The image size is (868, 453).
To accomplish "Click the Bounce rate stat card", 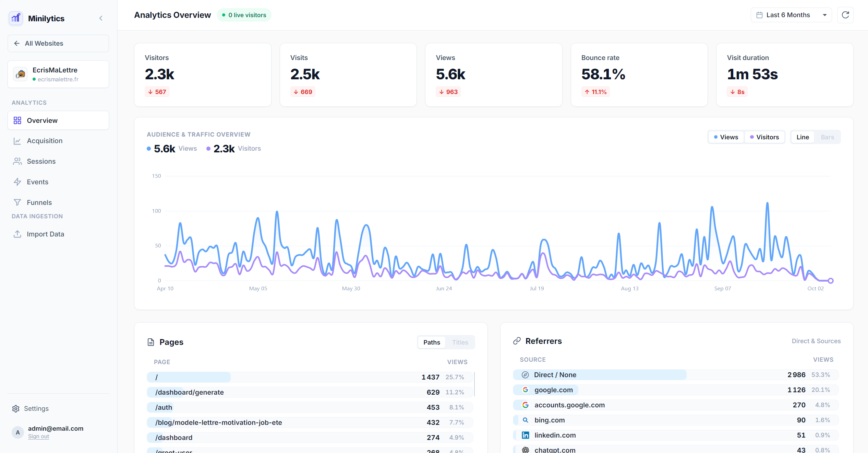I will point(639,75).
